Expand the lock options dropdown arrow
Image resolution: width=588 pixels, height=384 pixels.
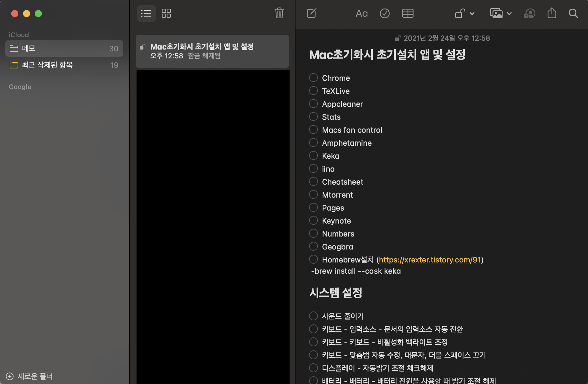tap(472, 14)
